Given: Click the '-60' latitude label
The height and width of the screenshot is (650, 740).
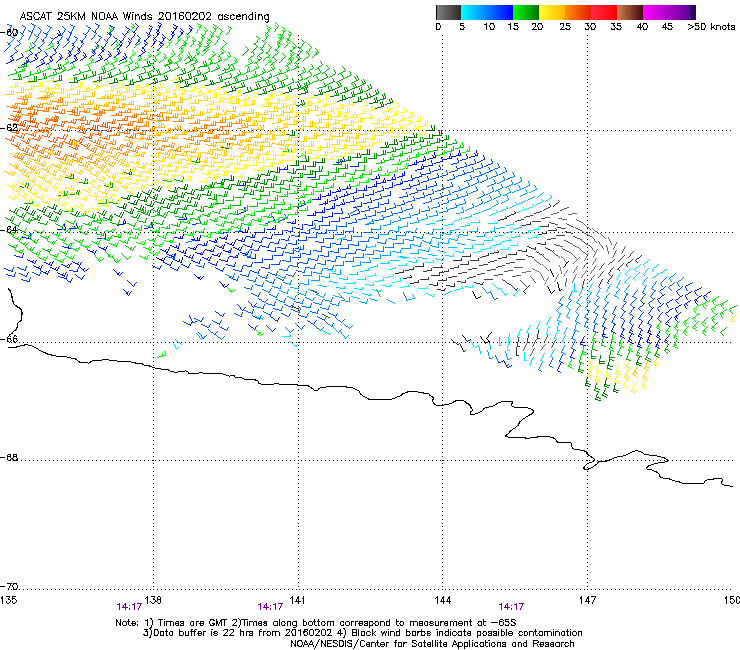Looking at the screenshot, I should 9,33.
